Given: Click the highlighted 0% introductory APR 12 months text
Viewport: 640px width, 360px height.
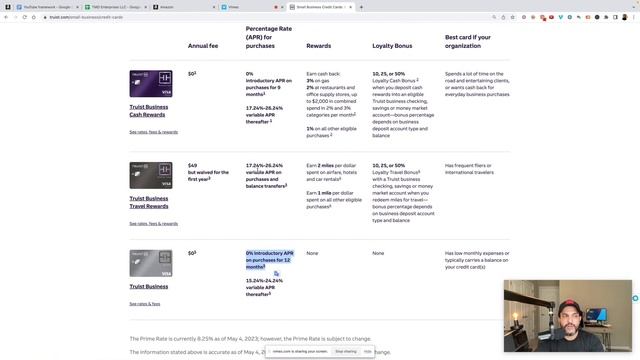Looking at the screenshot, I should click(x=269, y=260).
